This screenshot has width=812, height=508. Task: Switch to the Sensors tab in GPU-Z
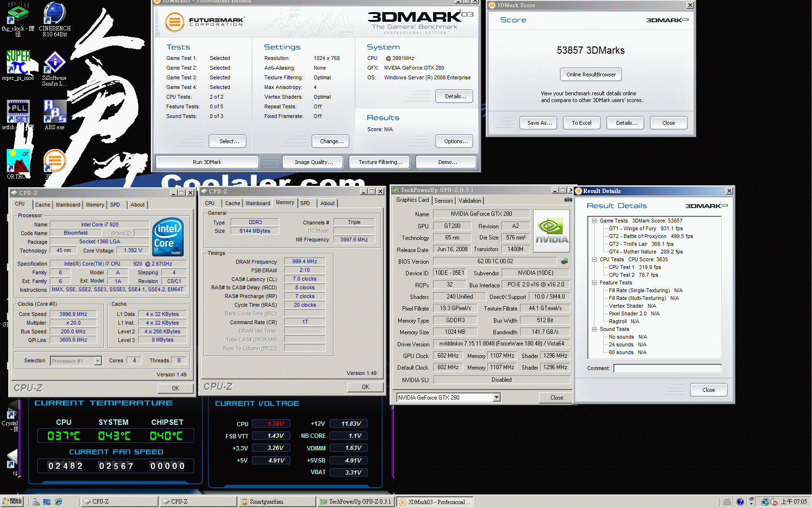pyautogui.click(x=444, y=201)
